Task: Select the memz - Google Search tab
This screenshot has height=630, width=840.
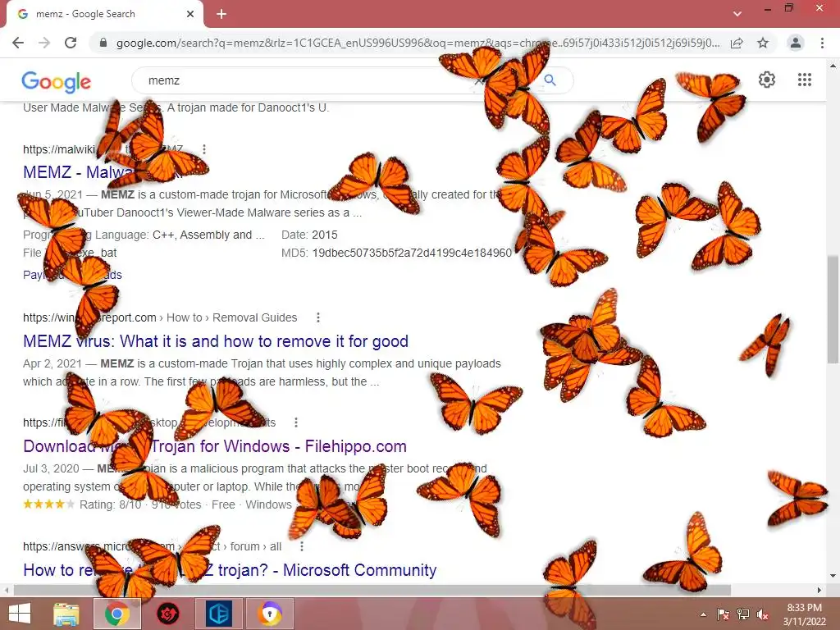Action: (x=104, y=14)
